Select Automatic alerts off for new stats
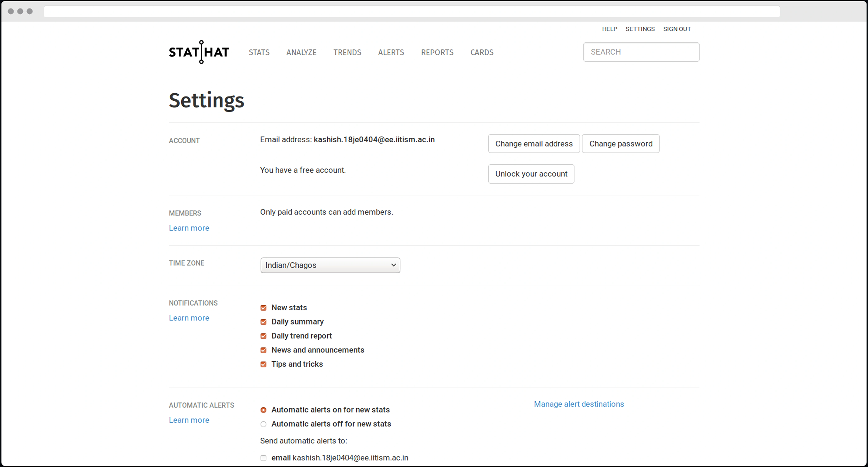The image size is (868, 467). click(263, 424)
